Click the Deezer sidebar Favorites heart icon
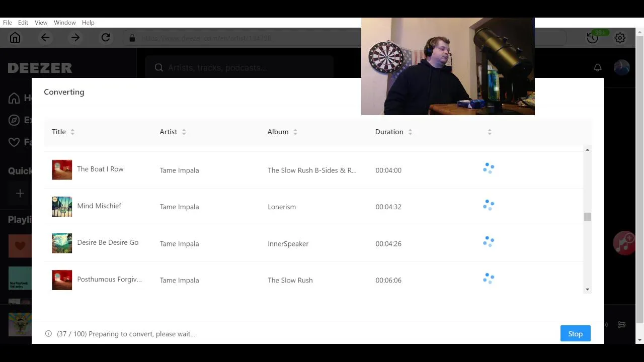 [14, 142]
